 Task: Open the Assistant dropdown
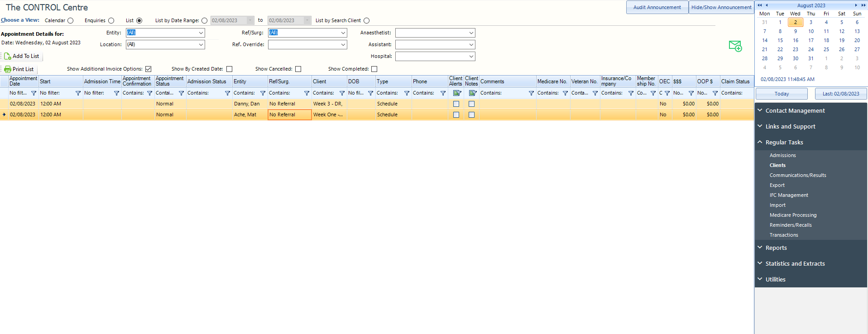(x=471, y=45)
